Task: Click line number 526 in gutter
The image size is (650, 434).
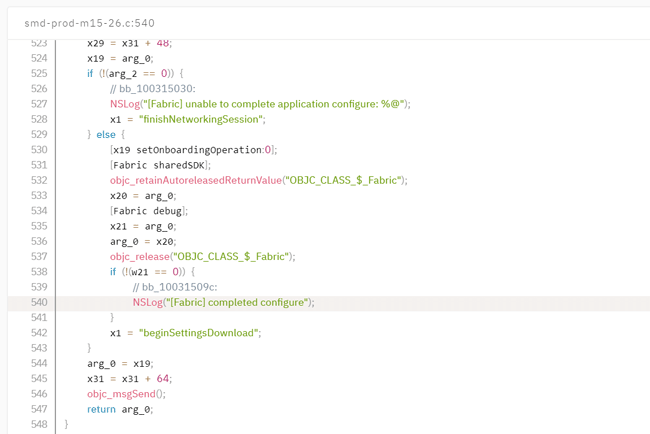Action: [39, 89]
